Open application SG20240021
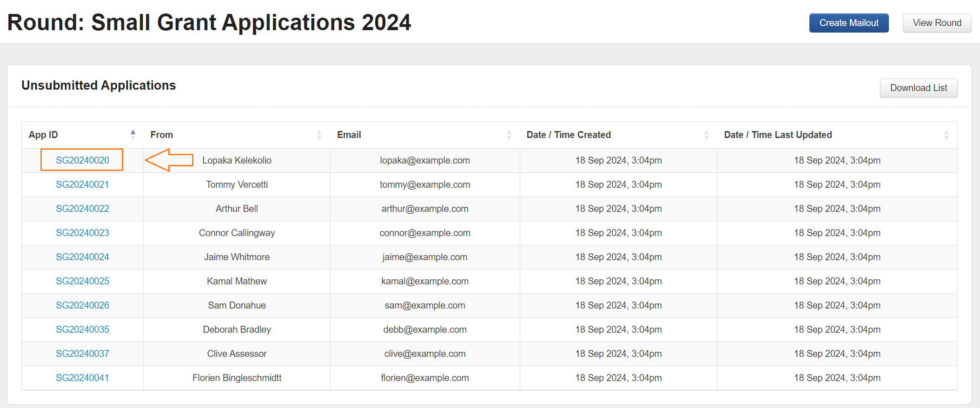This screenshot has width=980, height=408. click(82, 184)
